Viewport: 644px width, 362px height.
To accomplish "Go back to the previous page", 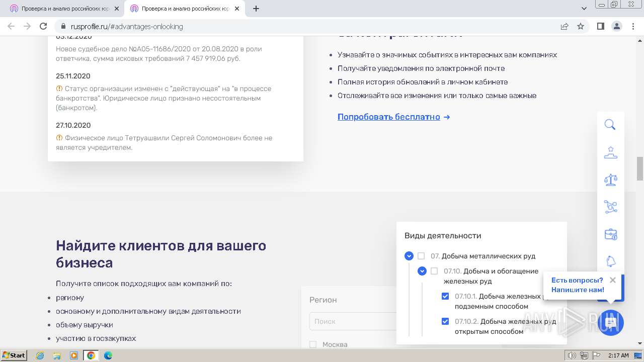I will click(11, 26).
